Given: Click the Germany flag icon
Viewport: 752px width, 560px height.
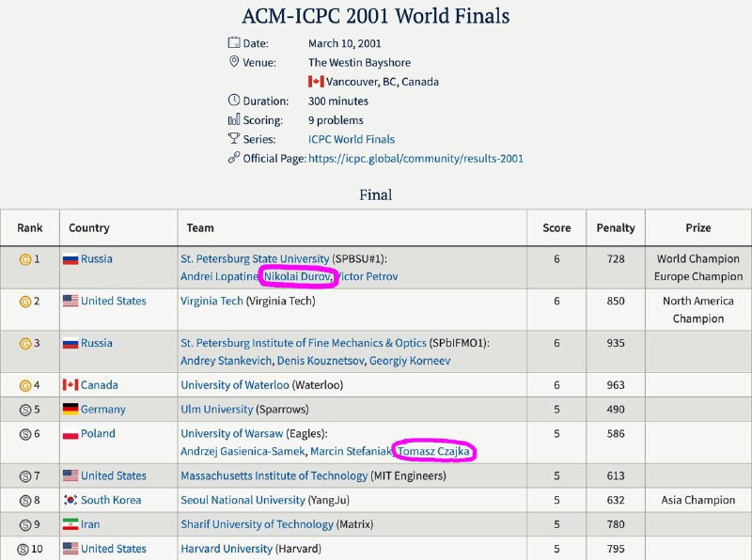Looking at the screenshot, I should (x=70, y=409).
